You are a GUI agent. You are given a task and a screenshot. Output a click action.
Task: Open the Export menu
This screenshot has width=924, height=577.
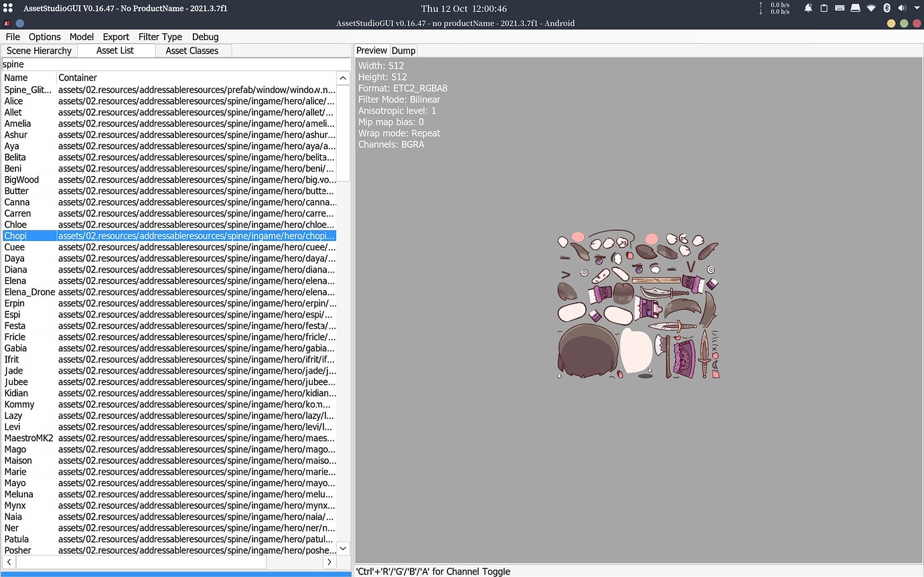115,37
